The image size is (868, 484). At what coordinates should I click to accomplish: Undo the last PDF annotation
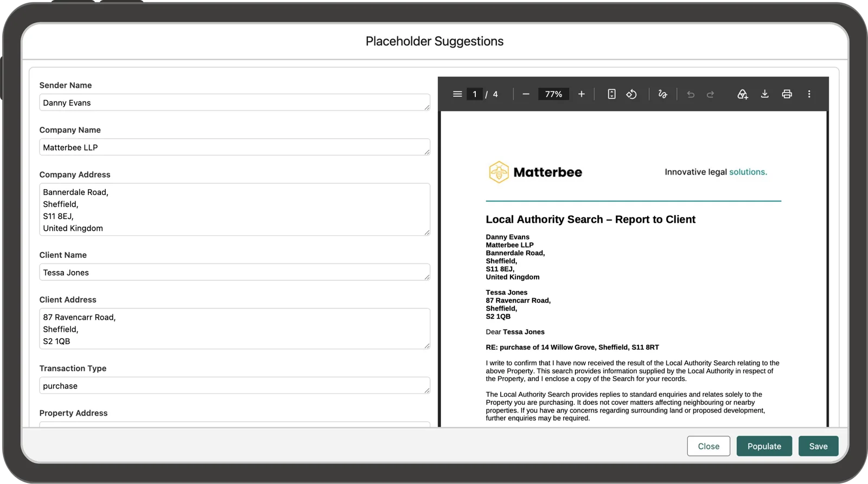(691, 94)
